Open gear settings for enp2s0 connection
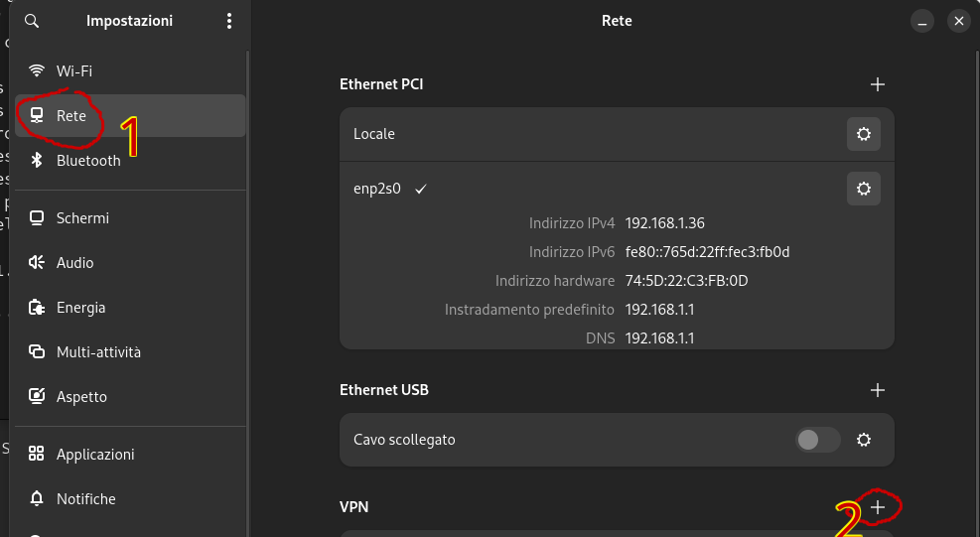The image size is (980, 537). (x=864, y=188)
